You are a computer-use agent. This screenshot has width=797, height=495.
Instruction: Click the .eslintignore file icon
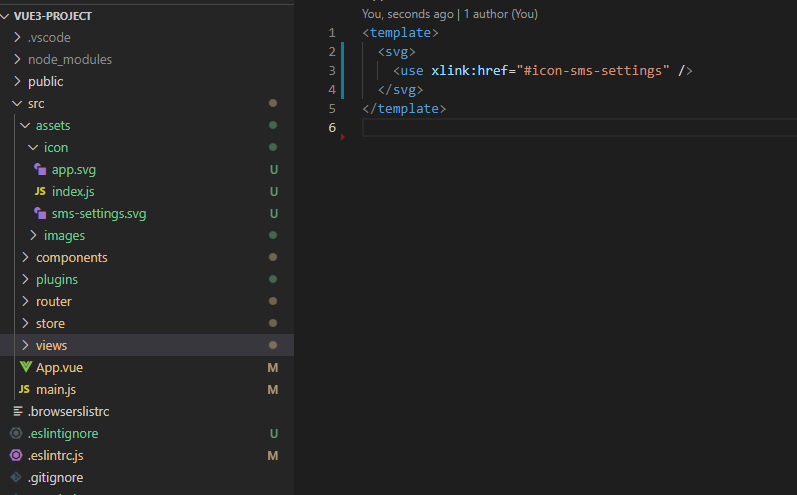tap(16, 433)
